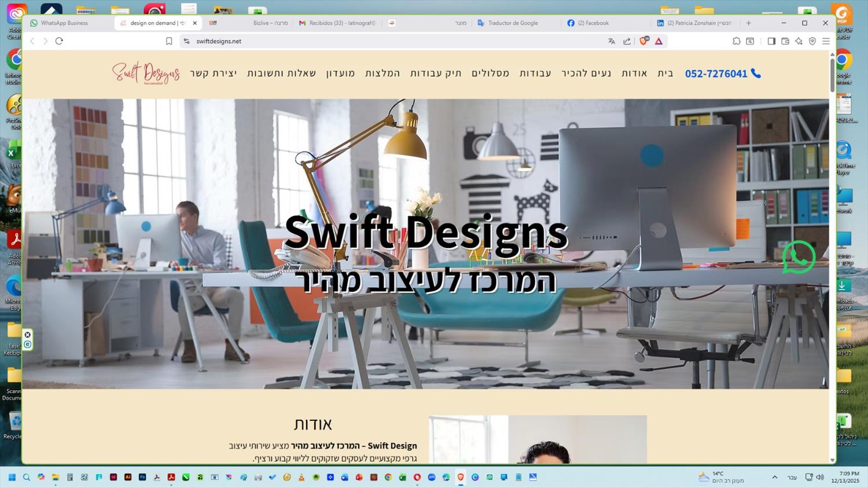868x488 pixels.
Task: Go to תיק עבודות nav item
Action: [x=436, y=73]
